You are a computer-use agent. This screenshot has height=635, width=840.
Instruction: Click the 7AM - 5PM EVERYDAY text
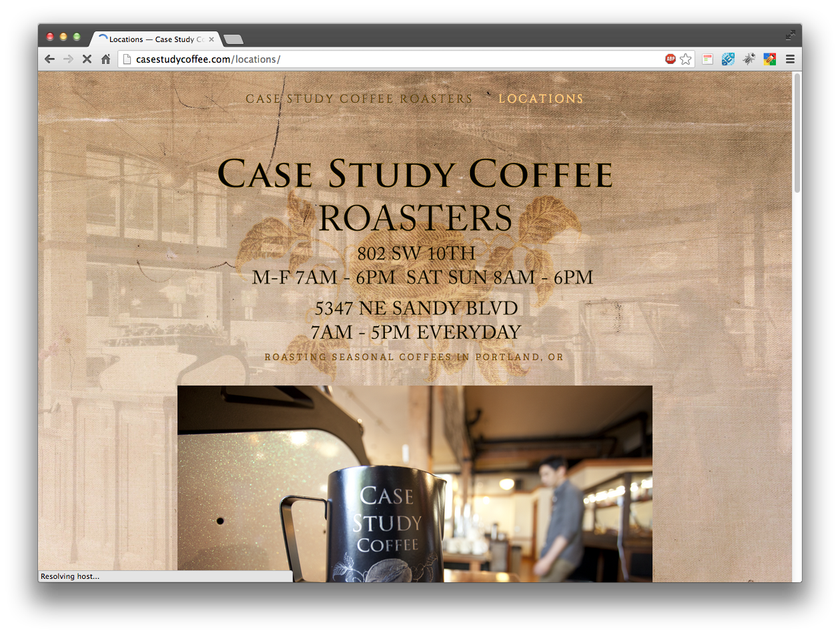coord(416,332)
